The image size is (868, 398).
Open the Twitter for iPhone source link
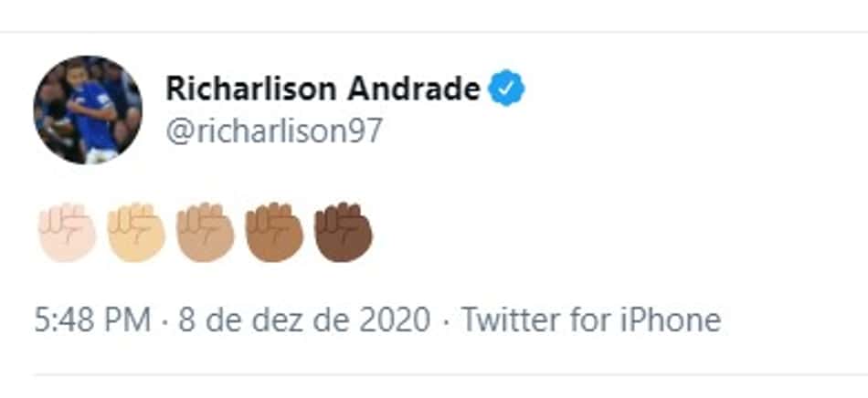tap(591, 320)
